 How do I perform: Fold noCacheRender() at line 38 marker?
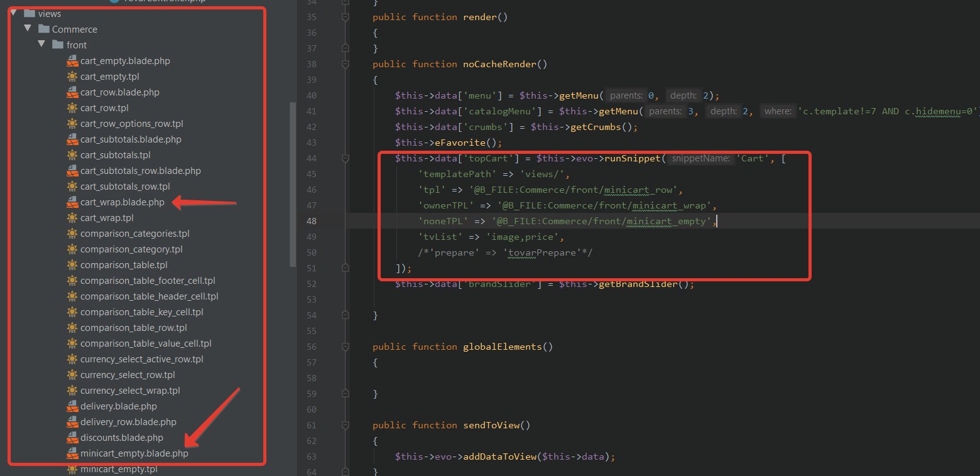[344, 65]
